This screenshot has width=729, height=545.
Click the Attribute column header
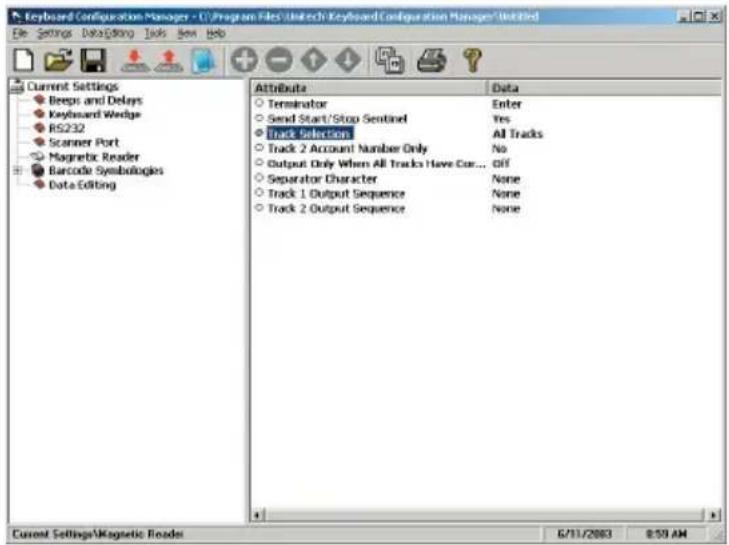point(369,88)
